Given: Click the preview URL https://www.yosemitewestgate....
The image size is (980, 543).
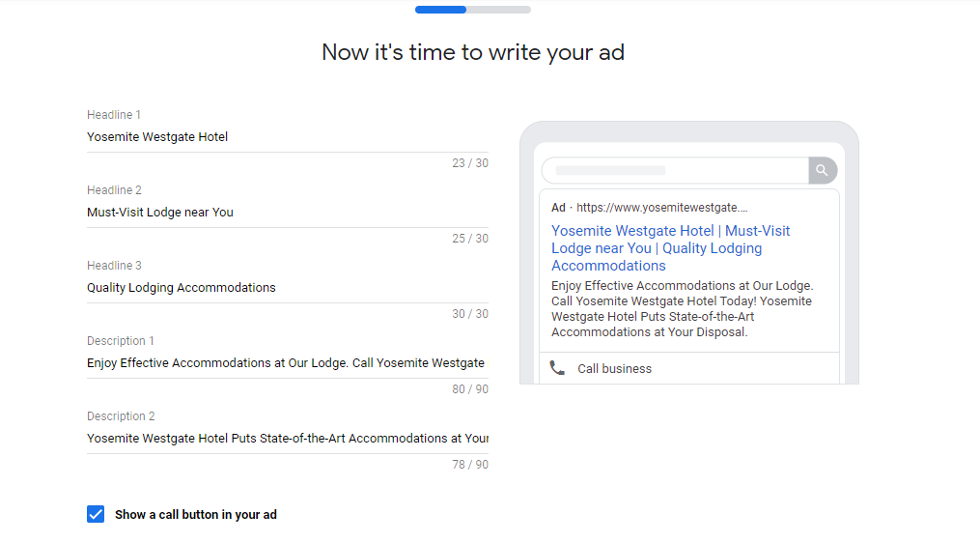Looking at the screenshot, I should 662,208.
